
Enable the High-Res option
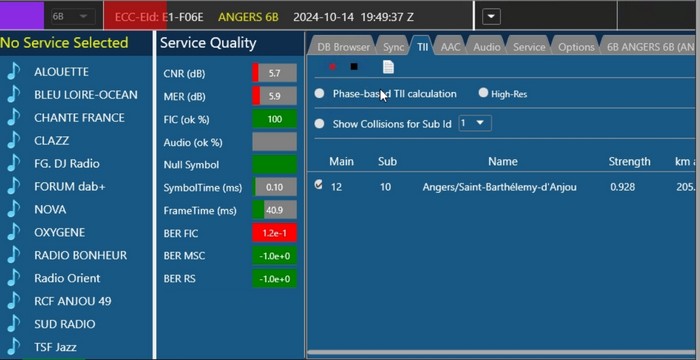pyautogui.click(x=483, y=93)
